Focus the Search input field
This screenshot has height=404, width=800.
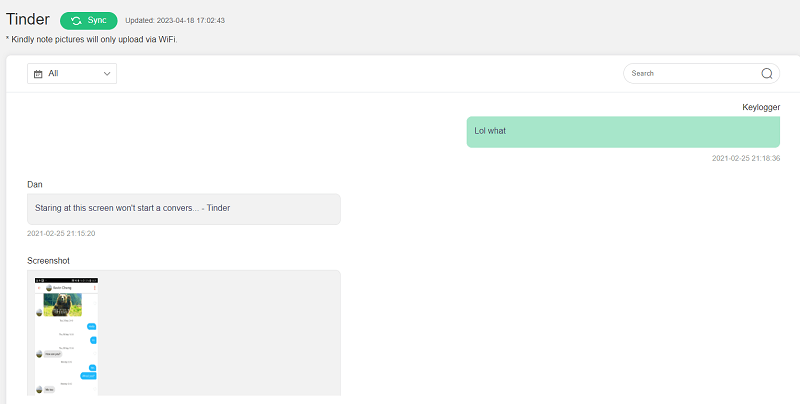[702, 73]
